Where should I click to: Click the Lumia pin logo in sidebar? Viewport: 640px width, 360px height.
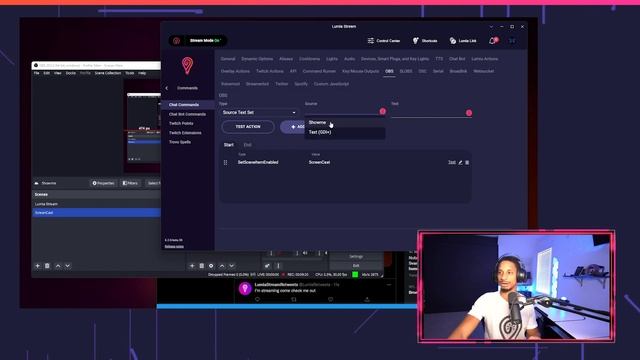187,66
